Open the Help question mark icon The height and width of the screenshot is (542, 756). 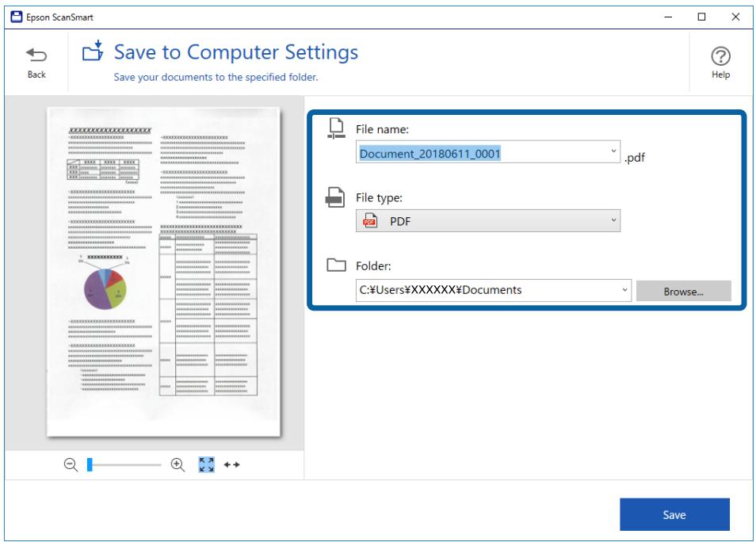[x=720, y=56]
